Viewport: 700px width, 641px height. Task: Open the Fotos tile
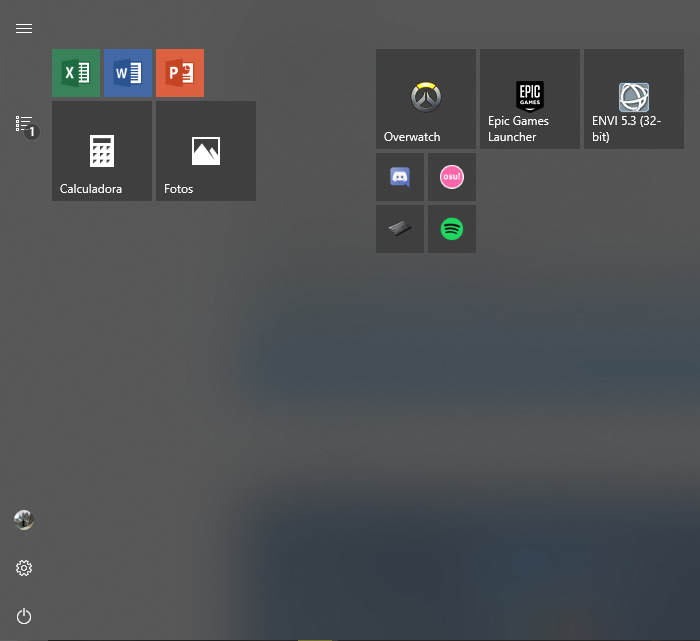coord(206,151)
